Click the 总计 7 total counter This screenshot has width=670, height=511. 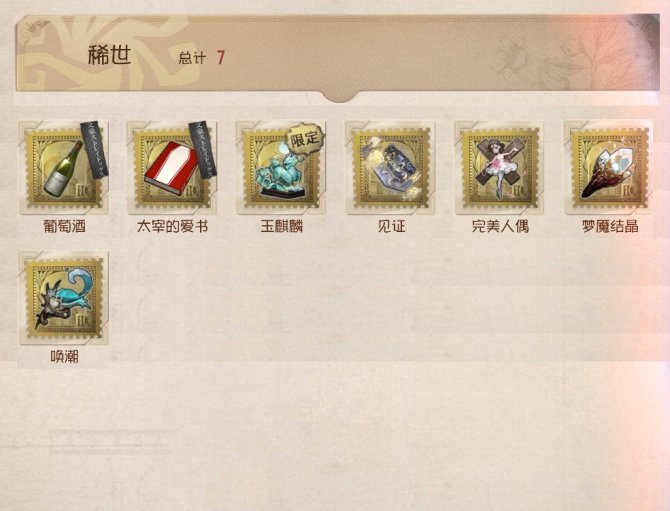(201, 57)
